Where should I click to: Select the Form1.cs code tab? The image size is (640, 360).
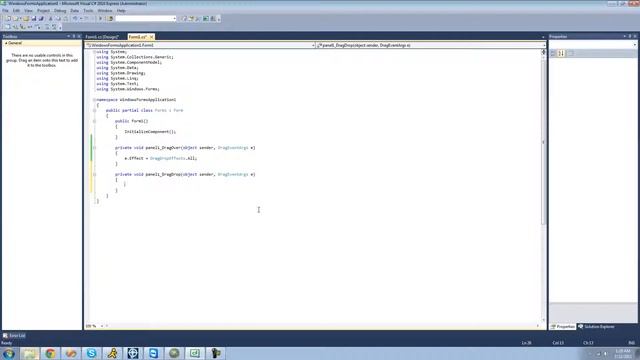click(138, 37)
